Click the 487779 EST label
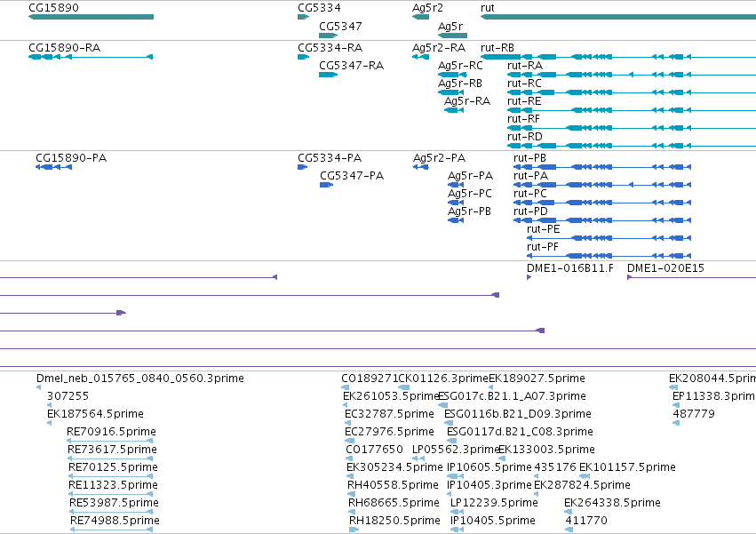 pyautogui.click(x=694, y=414)
